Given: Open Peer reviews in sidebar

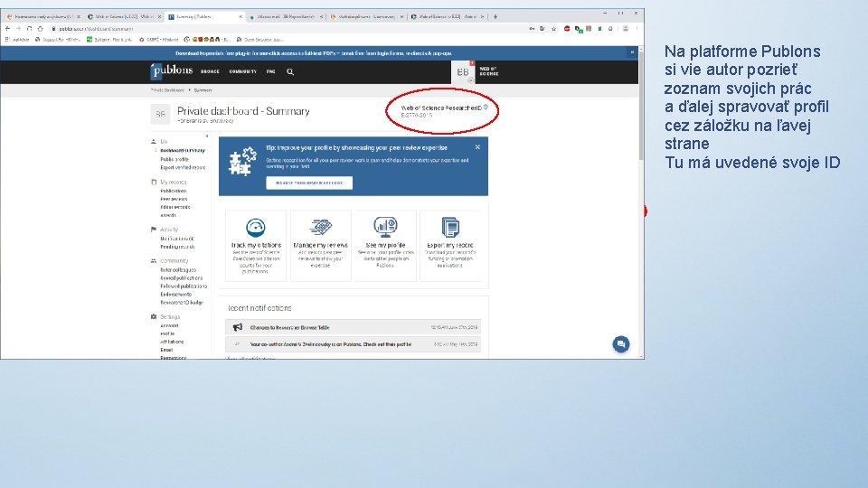Looking at the screenshot, I should pos(174,199).
